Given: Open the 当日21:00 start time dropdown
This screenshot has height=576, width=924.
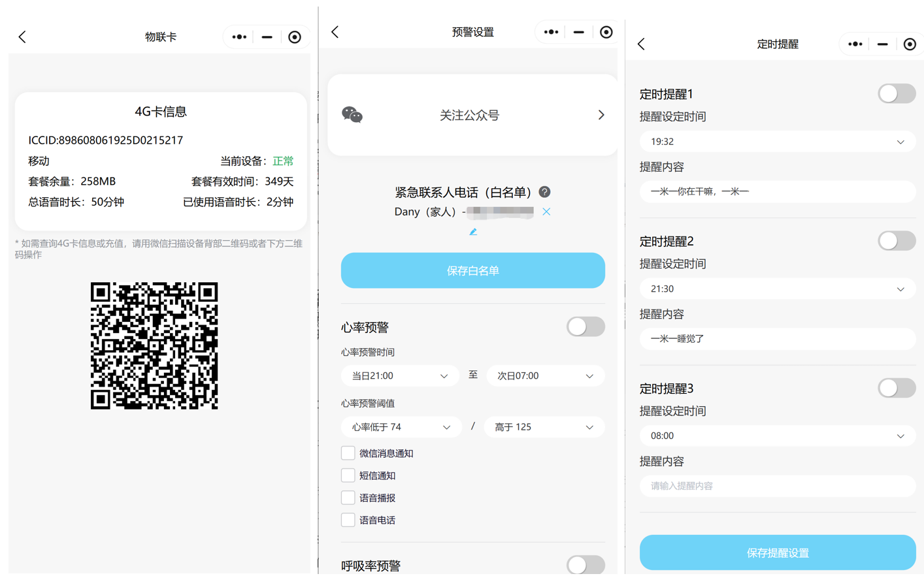Looking at the screenshot, I should coord(399,376).
